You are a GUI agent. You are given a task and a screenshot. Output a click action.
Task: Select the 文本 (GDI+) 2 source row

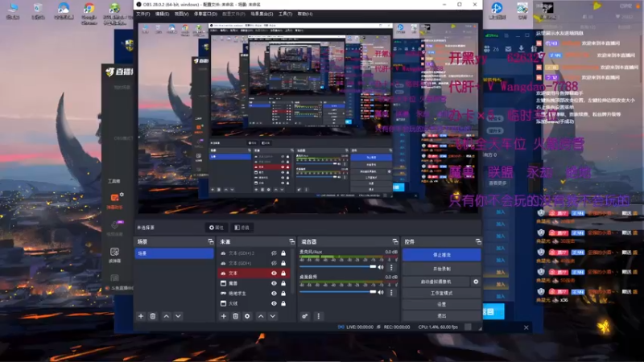pos(254,253)
